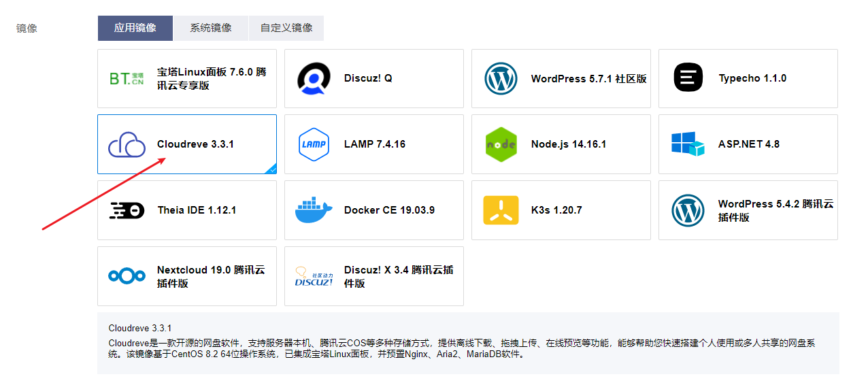Viewport: 868px width, 383px height.
Task: Click the LAMP hexagon logo icon
Action: click(x=314, y=144)
